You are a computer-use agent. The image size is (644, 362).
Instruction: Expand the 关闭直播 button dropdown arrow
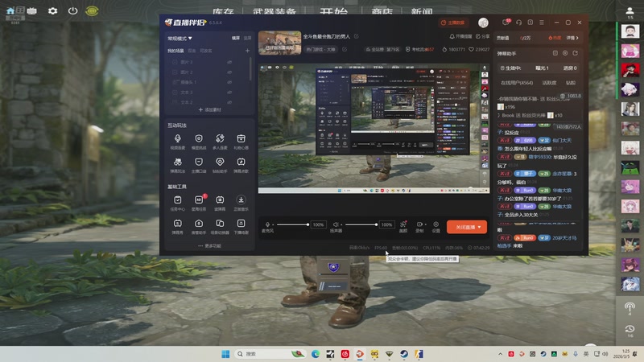(479, 227)
